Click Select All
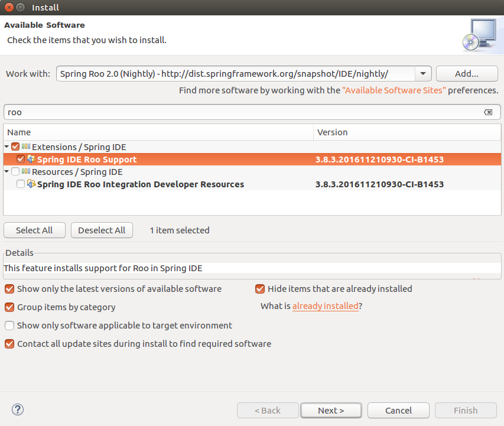The image size is (504, 426). (34, 230)
